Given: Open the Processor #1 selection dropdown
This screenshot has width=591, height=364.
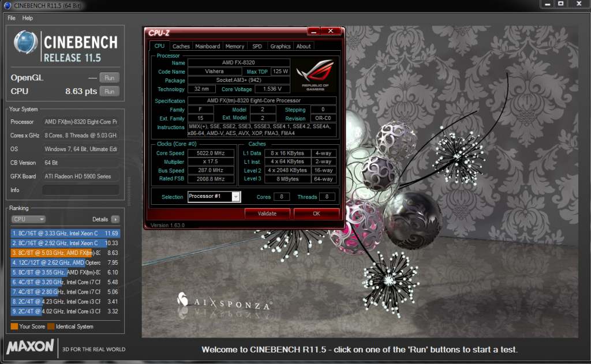Looking at the screenshot, I should click(214, 196).
